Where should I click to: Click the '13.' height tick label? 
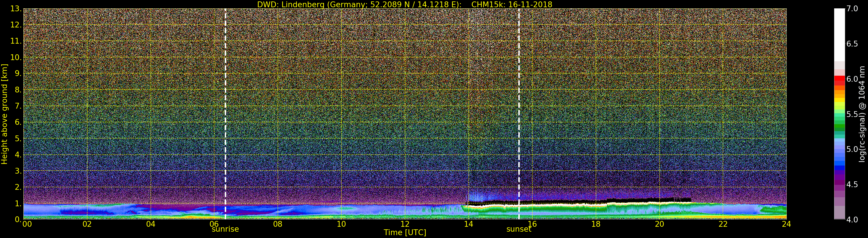click(16, 9)
